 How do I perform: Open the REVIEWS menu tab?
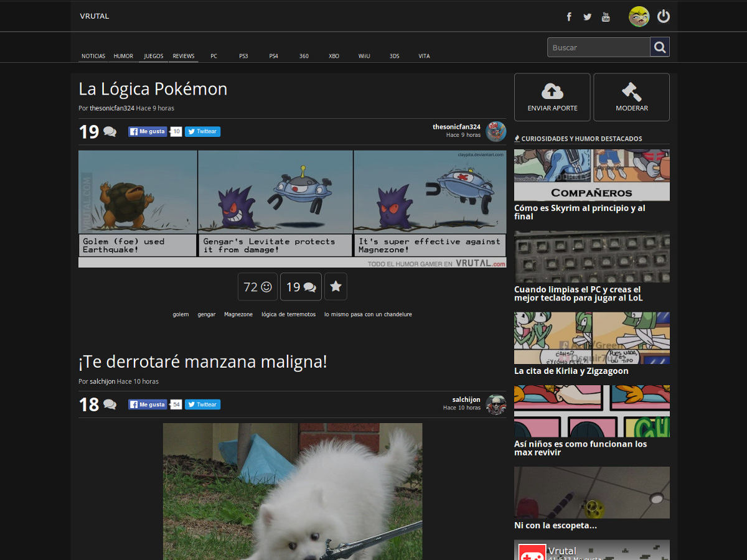point(184,56)
